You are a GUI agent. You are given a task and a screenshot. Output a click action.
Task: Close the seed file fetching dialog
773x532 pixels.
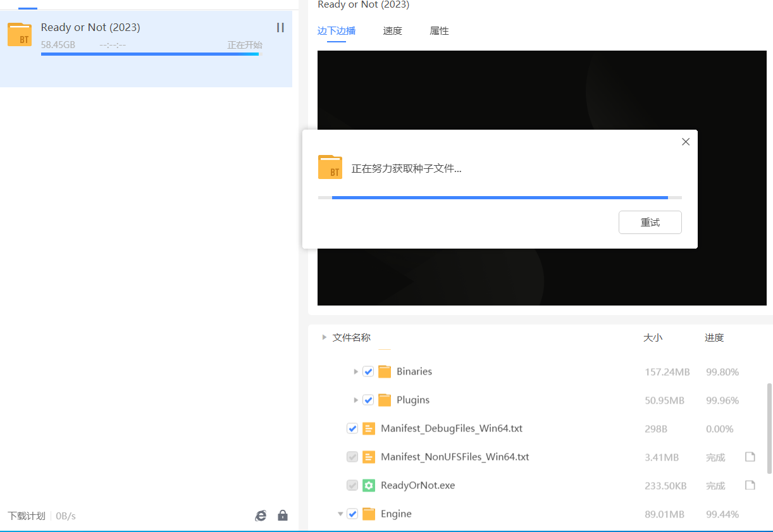click(685, 142)
